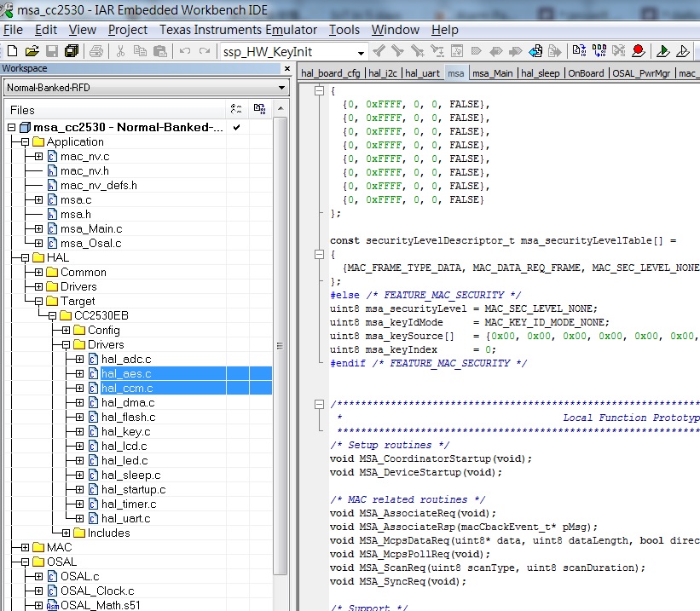The height and width of the screenshot is (611, 700).
Task: Collapse the Application folder node
Action: [25, 142]
